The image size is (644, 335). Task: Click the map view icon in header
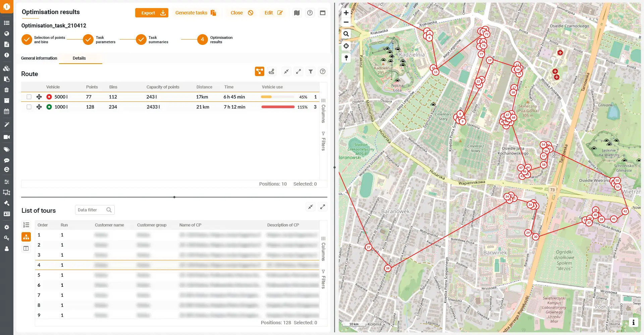297,13
